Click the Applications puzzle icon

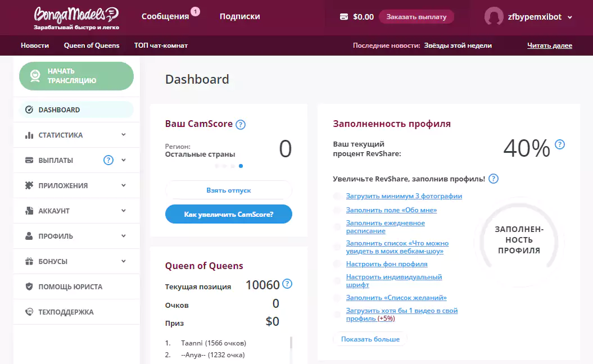coord(29,185)
